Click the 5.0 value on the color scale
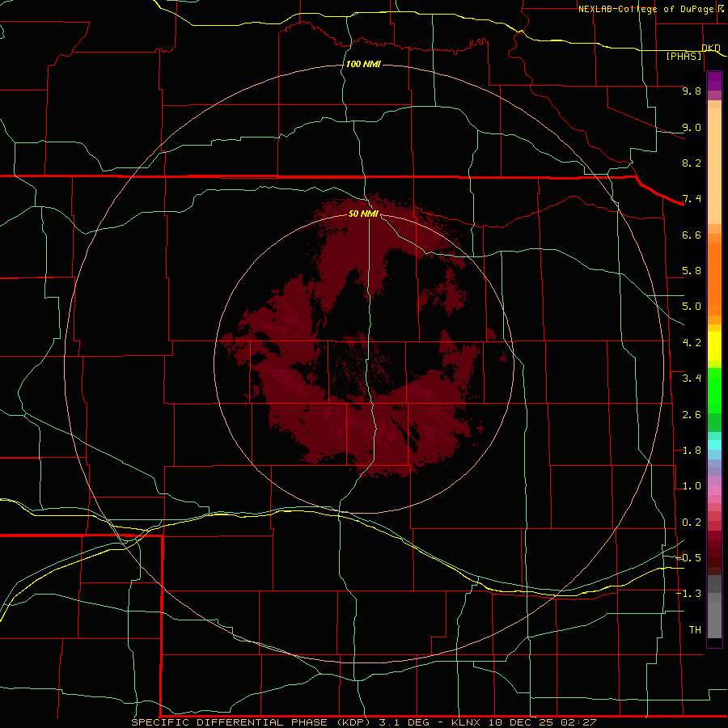Viewport: 728px width, 728px height. pos(692,307)
